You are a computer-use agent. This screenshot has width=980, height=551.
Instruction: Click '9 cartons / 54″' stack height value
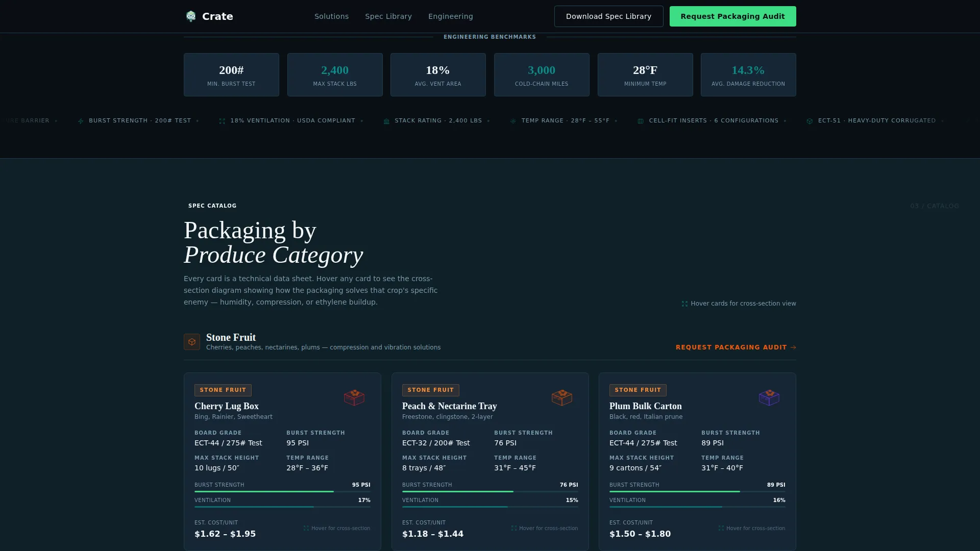pyautogui.click(x=635, y=468)
